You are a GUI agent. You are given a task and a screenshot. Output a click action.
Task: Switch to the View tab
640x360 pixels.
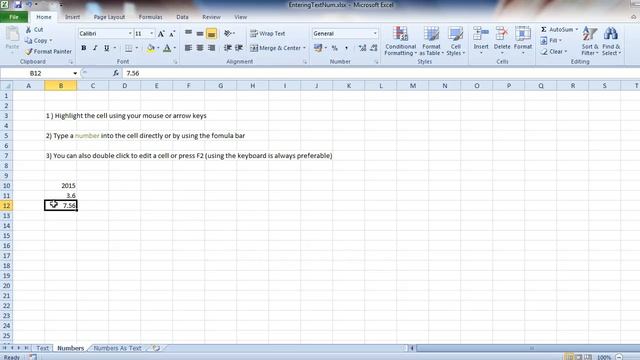[x=240, y=17]
